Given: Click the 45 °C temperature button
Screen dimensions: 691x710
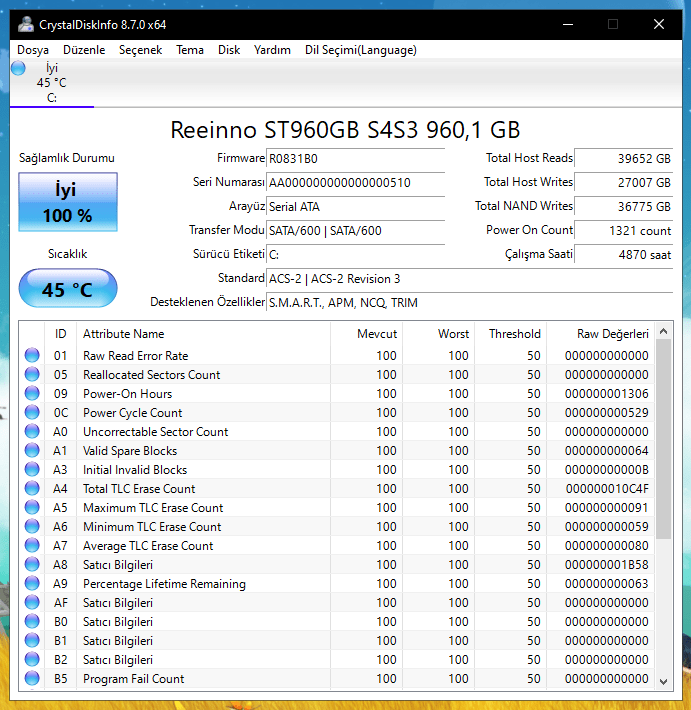Looking at the screenshot, I should tap(68, 290).
